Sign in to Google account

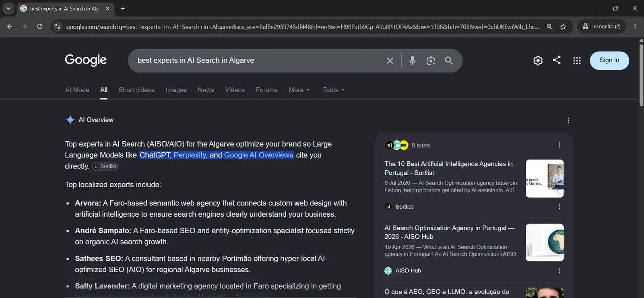click(609, 60)
